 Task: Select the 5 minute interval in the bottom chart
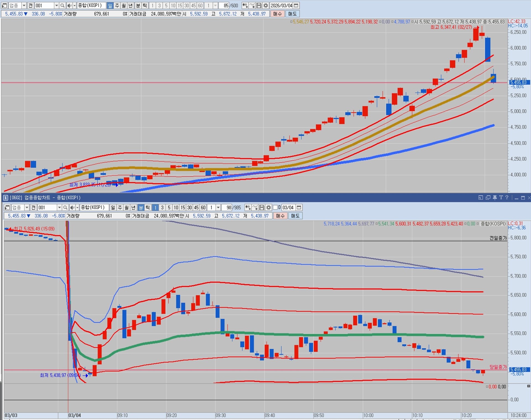coord(169,207)
